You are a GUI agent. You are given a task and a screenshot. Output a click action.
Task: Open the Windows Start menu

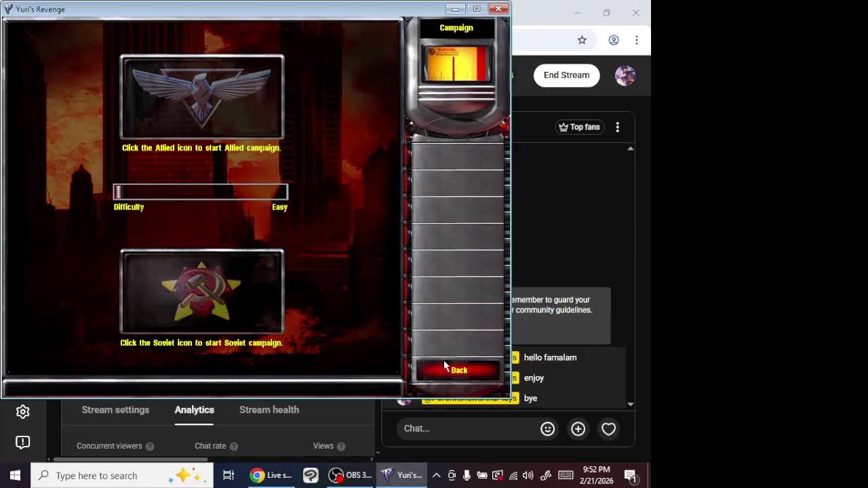(15, 475)
